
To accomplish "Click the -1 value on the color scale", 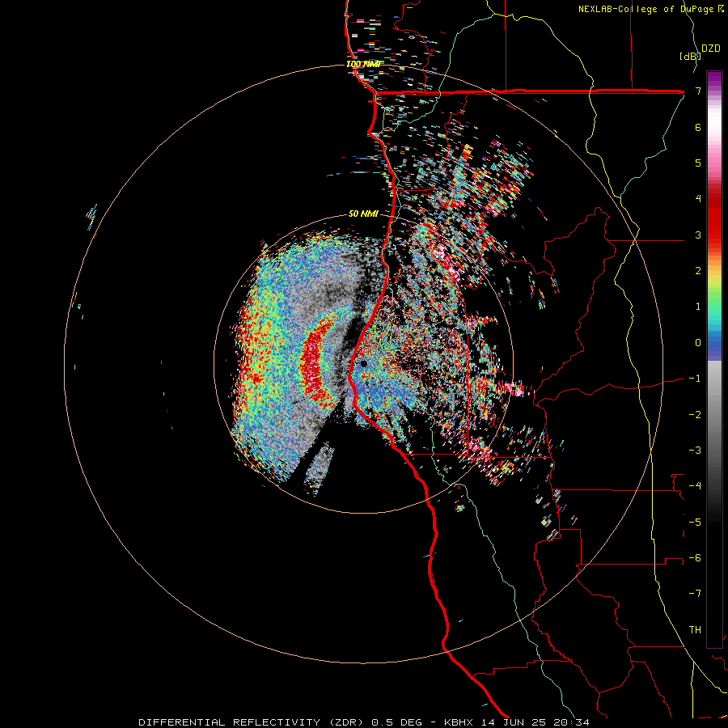I will (695, 379).
